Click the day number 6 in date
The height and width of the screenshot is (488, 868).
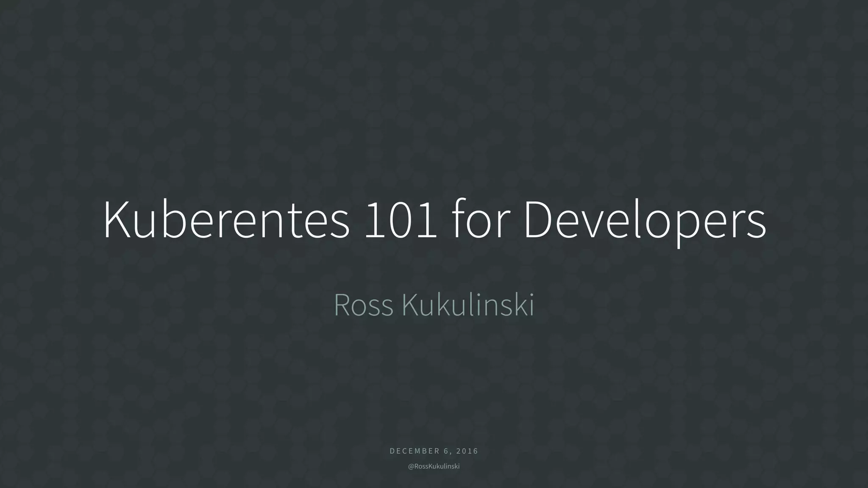[x=445, y=451]
